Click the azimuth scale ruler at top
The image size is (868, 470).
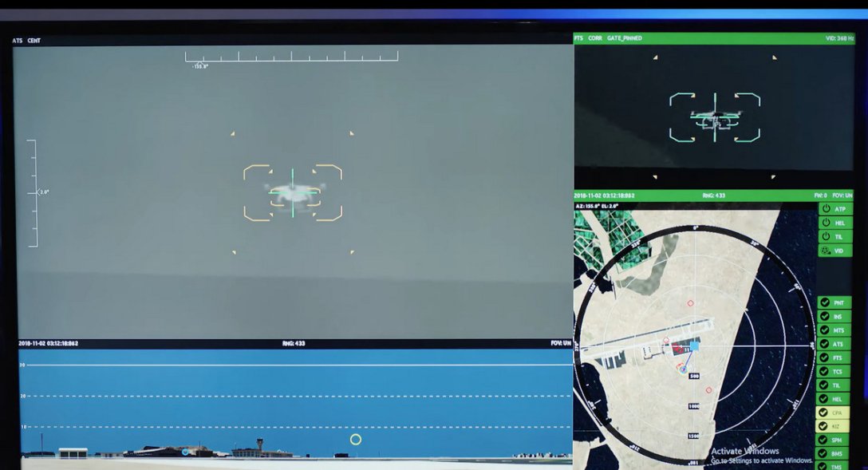click(x=291, y=57)
